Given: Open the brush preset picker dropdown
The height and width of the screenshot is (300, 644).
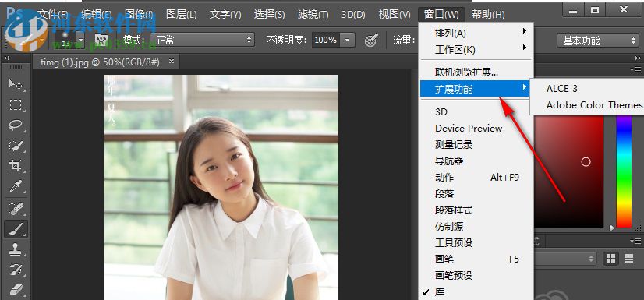Looking at the screenshot, I should tap(80, 41).
